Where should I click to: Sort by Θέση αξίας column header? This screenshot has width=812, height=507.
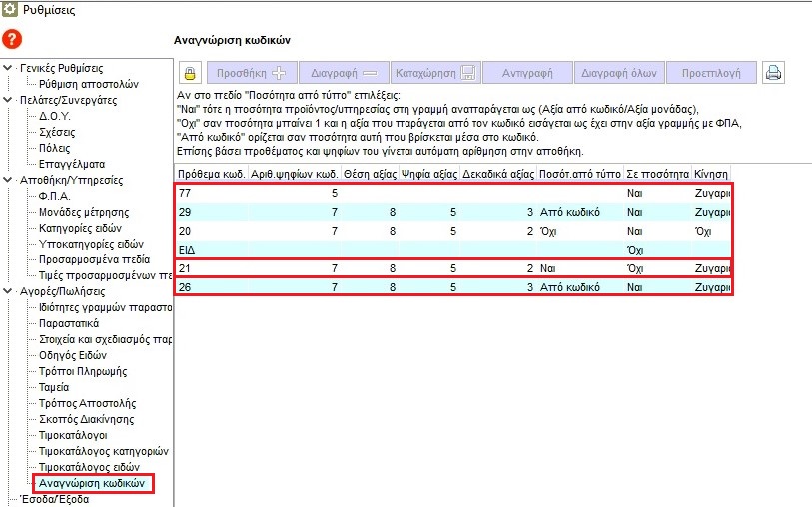click(370, 174)
